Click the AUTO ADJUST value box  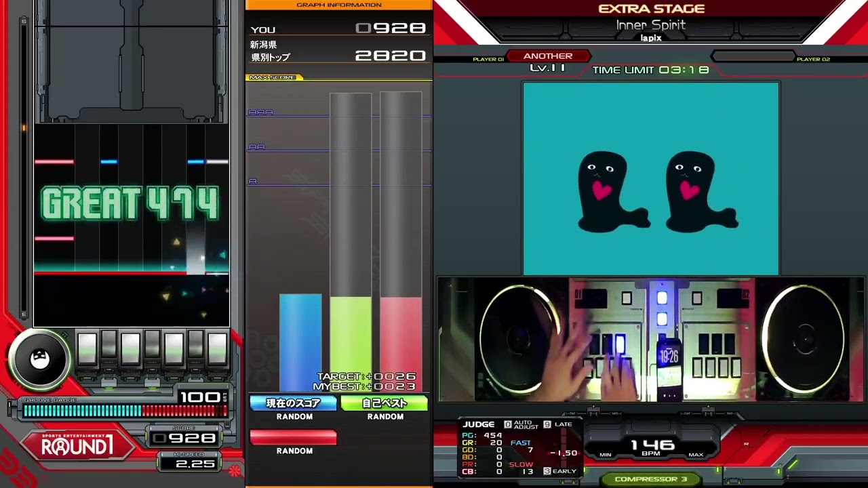507,424
